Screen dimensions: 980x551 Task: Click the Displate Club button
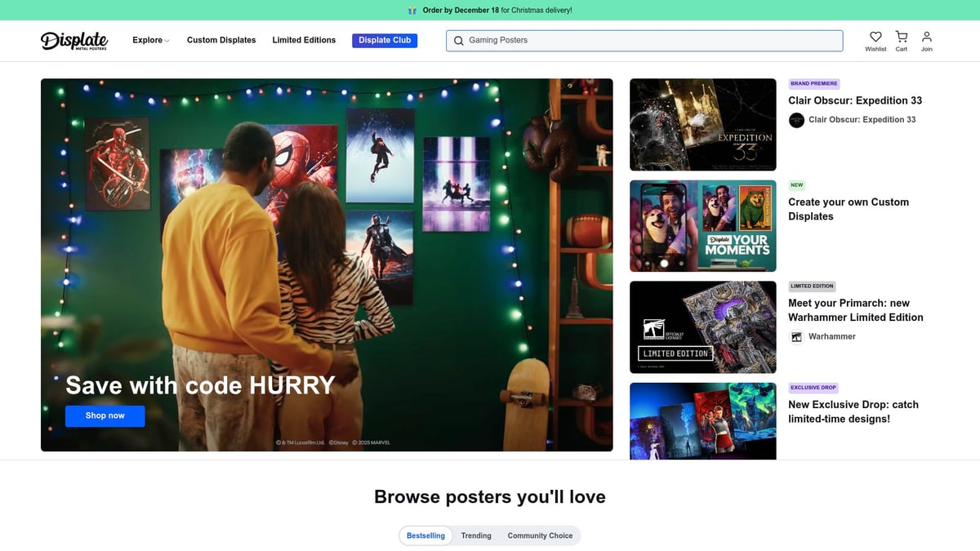point(385,40)
